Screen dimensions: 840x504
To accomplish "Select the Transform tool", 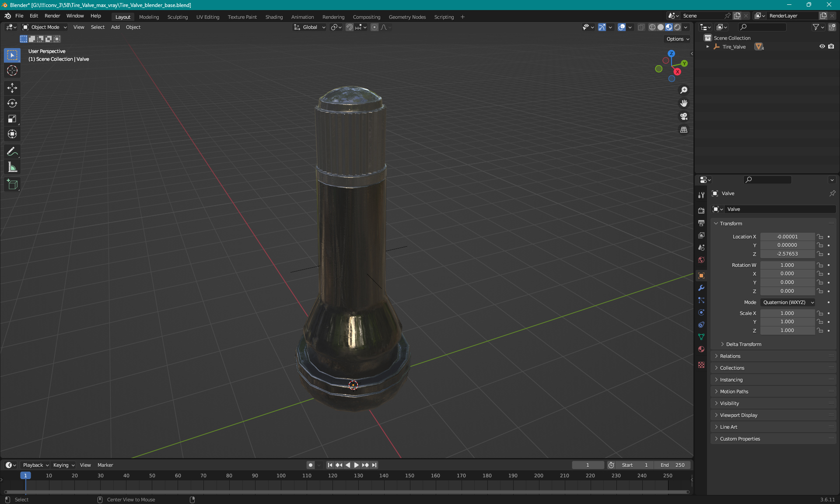I will click(12, 134).
